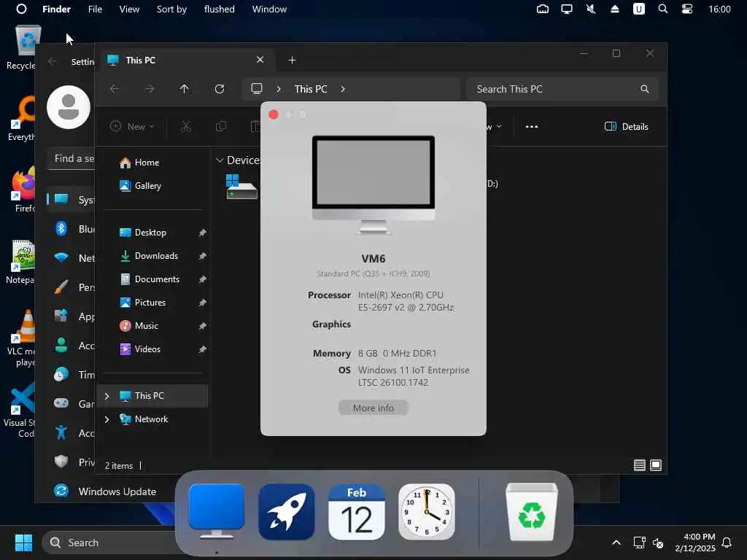Open the clock app in dock

426,512
